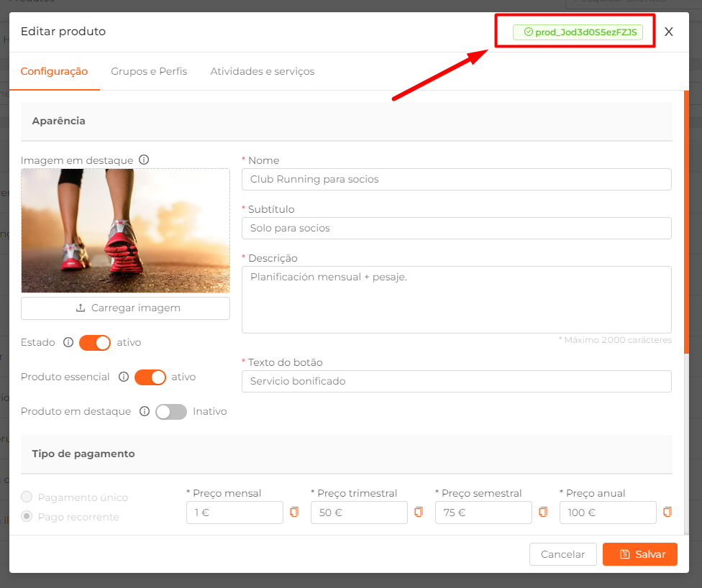Click the Preço semestral price field

click(483, 513)
